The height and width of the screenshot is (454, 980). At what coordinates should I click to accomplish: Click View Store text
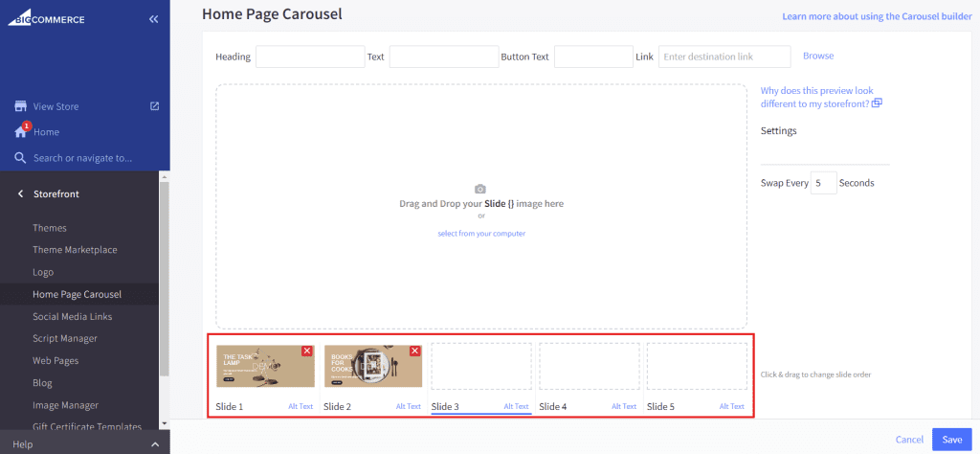(x=56, y=106)
